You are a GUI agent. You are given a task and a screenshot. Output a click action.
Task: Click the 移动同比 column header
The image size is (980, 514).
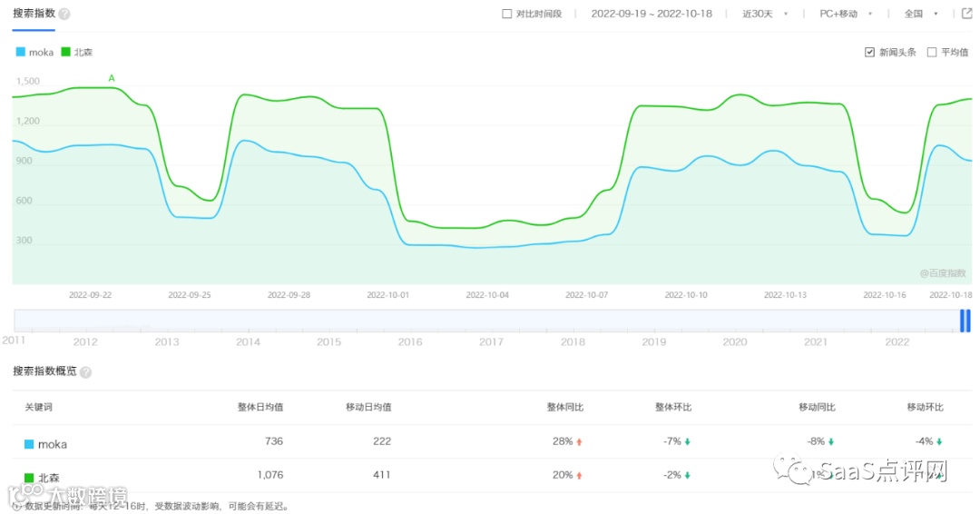[x=817, y=407]
